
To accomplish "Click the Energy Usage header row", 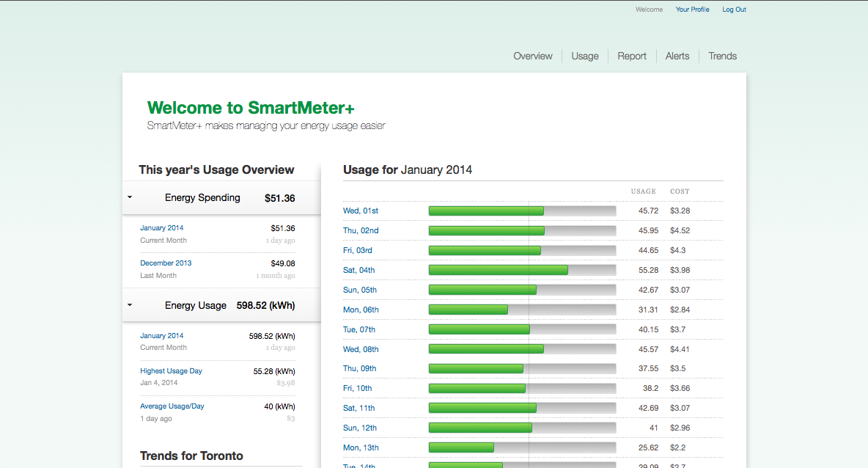I will click(221, 305).
